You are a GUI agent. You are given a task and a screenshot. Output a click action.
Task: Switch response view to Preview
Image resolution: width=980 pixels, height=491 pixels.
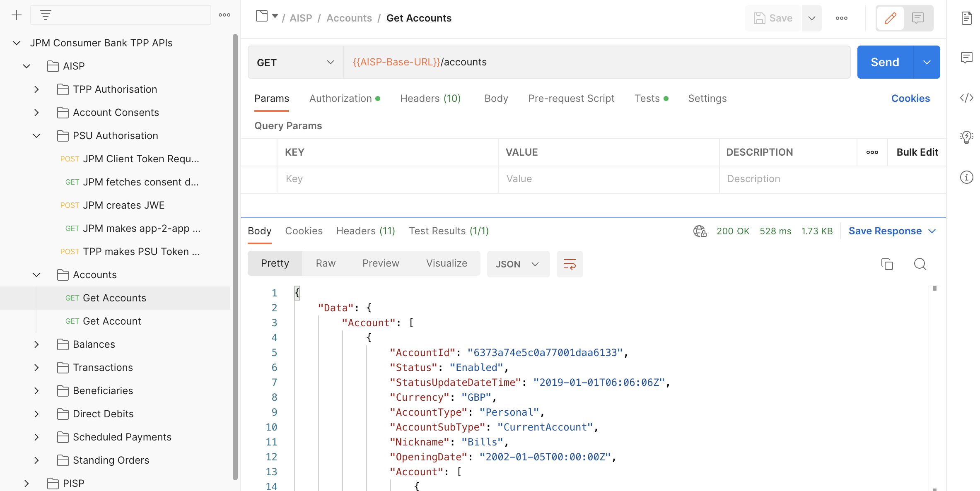(381, 263)
